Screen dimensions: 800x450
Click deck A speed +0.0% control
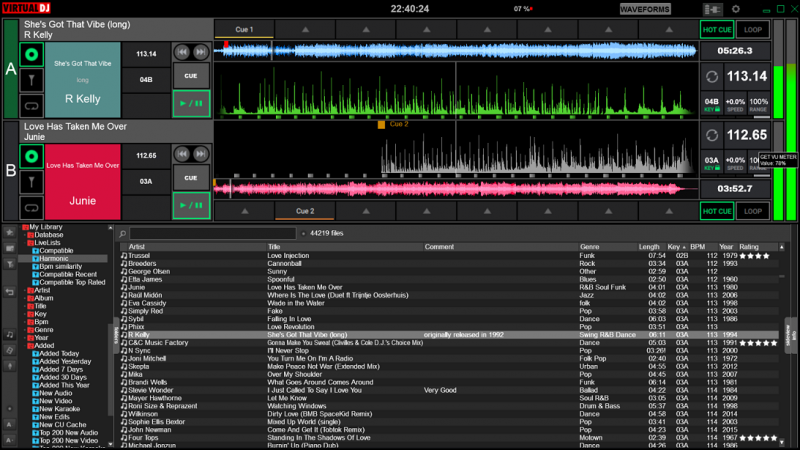[735, 105]
